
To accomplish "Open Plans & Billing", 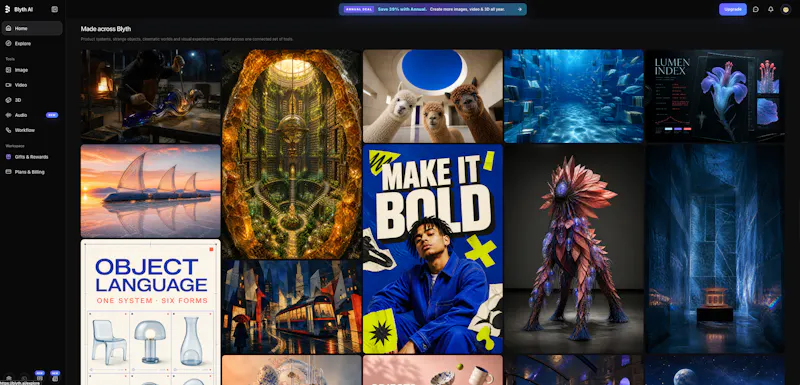I will tap(32, 172).
